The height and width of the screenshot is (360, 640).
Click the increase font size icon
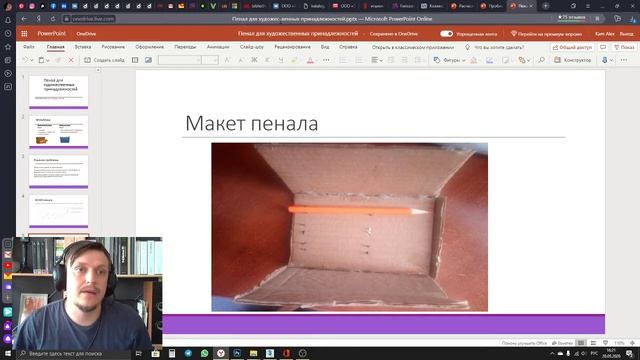[x=227, y=60]
